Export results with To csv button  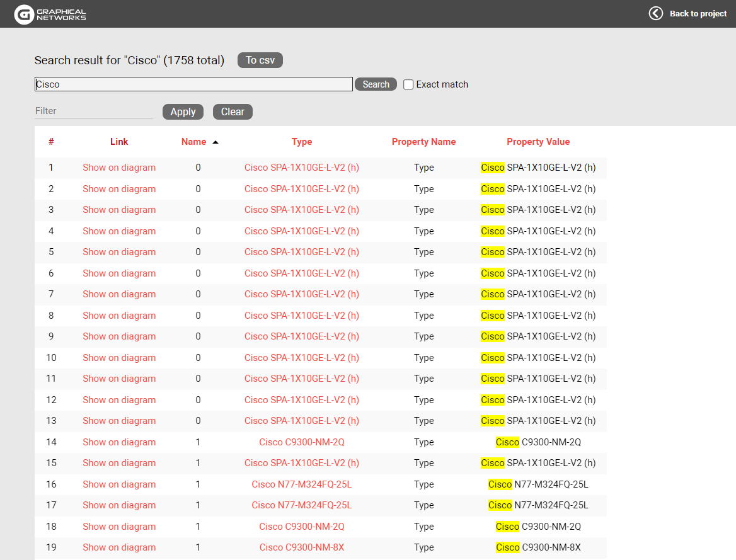(260, 60)
